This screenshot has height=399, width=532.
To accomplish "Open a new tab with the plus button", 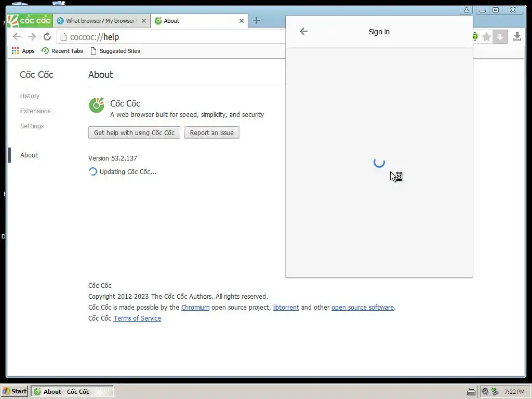I will (256, 21).
